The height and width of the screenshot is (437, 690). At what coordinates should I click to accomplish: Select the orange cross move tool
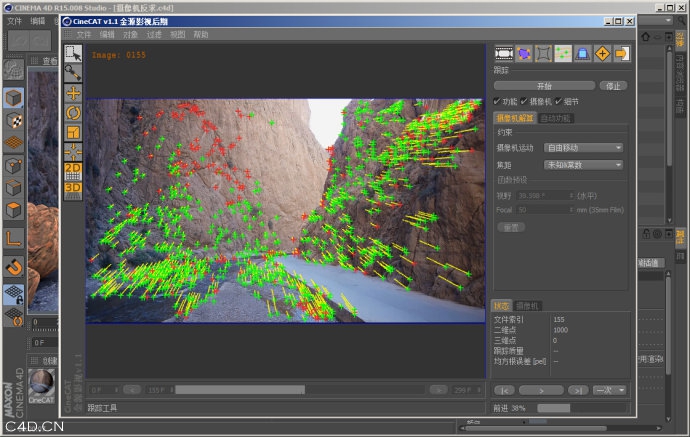point(73,93)
